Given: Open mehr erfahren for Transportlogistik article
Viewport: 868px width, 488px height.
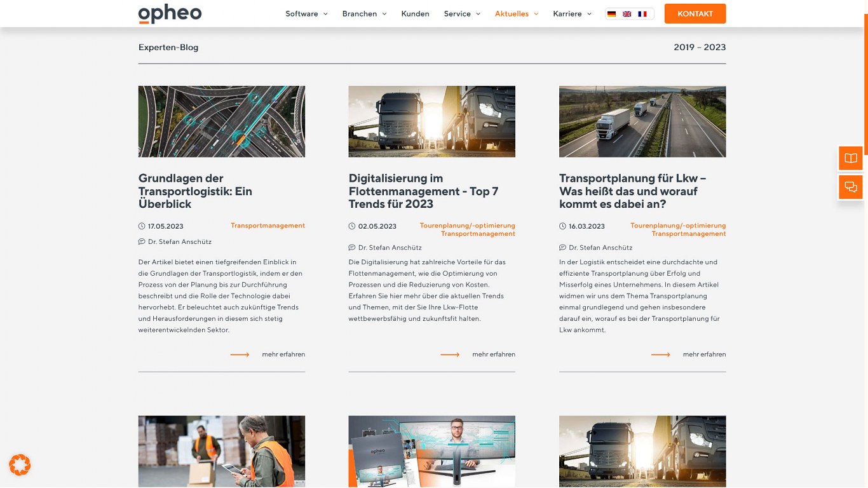Looking at the screenshot, I should click(283, 355).
